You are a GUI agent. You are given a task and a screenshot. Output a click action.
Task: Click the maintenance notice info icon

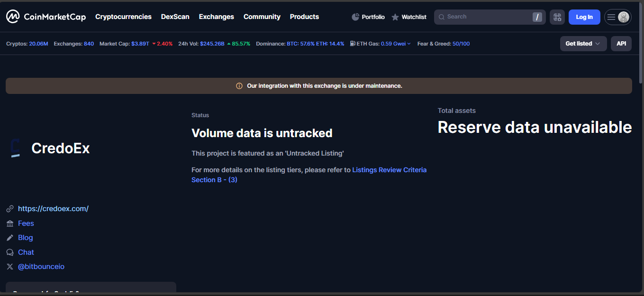pyautogui.click(x=239, y=86)
